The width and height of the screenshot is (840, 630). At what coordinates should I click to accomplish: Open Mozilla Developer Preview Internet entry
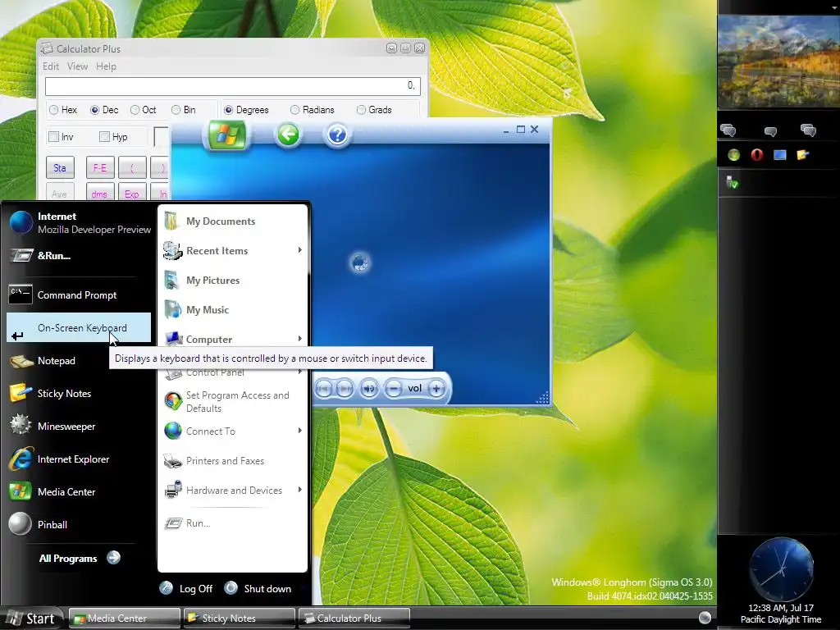click(80, 223)
